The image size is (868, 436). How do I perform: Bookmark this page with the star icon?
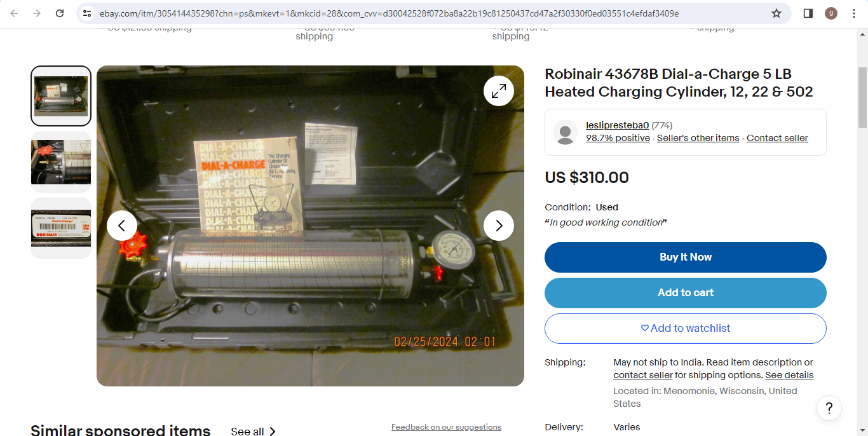click(776, 13)
